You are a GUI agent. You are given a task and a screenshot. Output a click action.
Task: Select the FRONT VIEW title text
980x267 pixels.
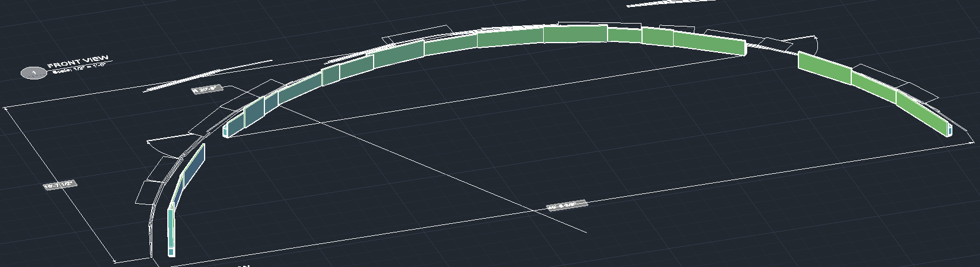(x=78, y=62)
